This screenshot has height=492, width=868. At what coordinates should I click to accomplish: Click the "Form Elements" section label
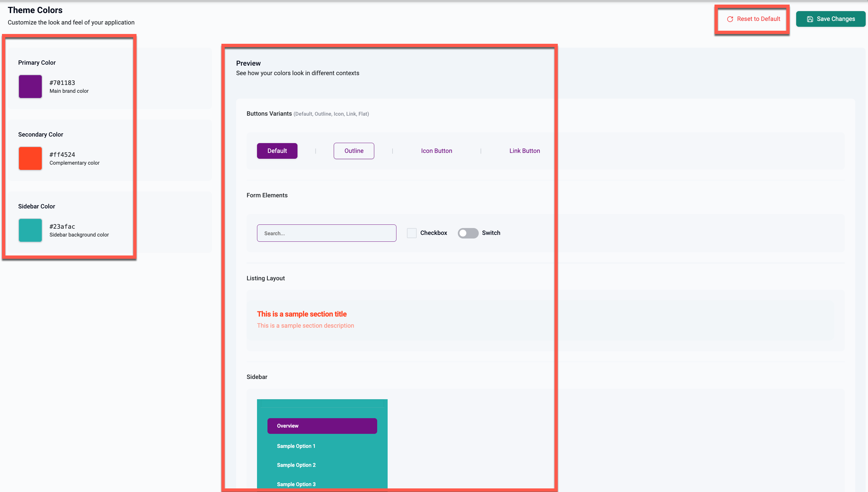tap(267, 195)
